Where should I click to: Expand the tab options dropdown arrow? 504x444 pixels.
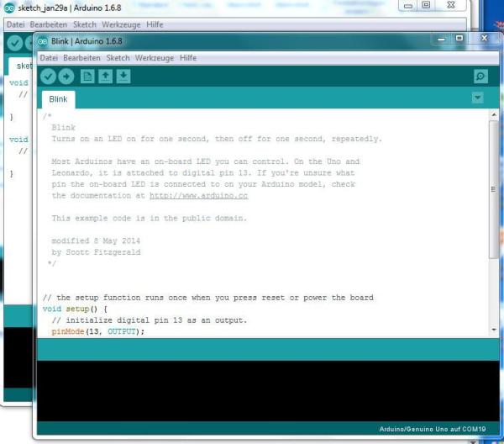click(x=478, y=98)
